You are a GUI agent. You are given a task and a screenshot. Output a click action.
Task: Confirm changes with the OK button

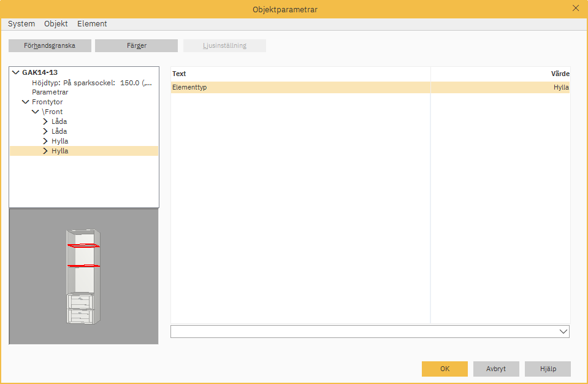tap(444, 369)
